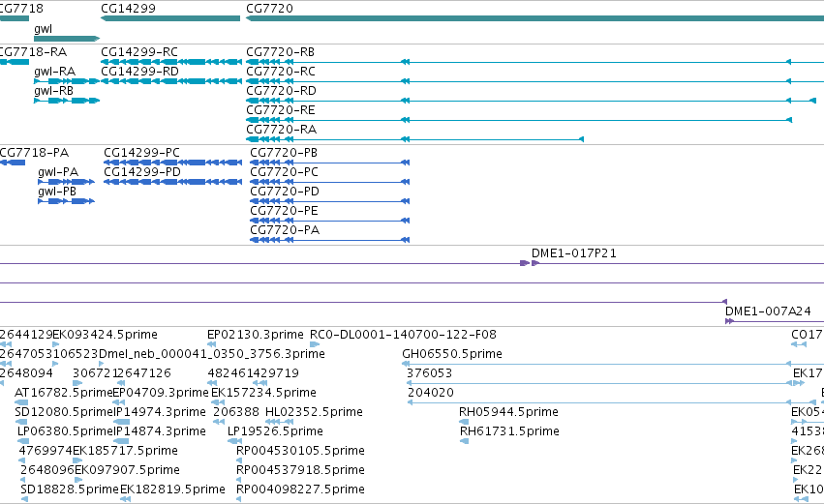Select the gwl-RB transcript label
Image resolution: width=824 pixels, height=504 pixels.
point(53,91)
